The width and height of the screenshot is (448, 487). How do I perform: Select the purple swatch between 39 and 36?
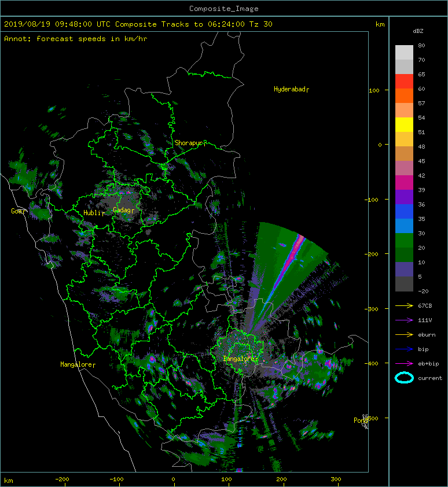pos(404,197)
